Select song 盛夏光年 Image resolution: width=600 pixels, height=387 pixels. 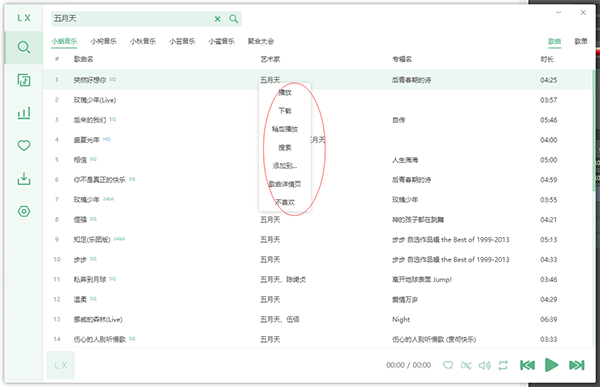[86, 140]
